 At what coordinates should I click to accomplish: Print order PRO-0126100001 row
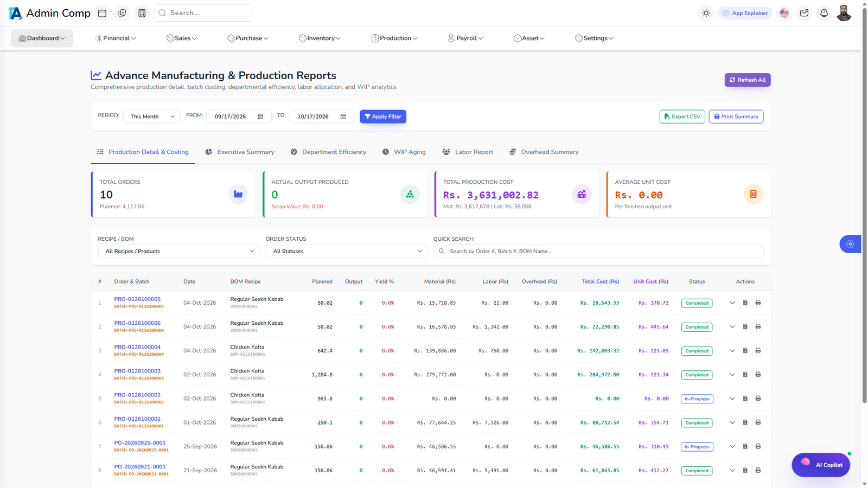point(758,422)
